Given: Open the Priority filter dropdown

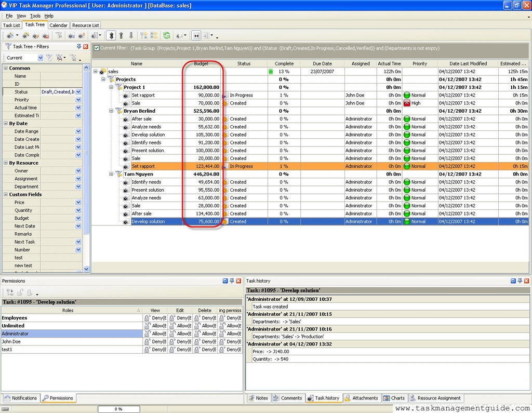Looking at the screenshot, I should 78,100.
